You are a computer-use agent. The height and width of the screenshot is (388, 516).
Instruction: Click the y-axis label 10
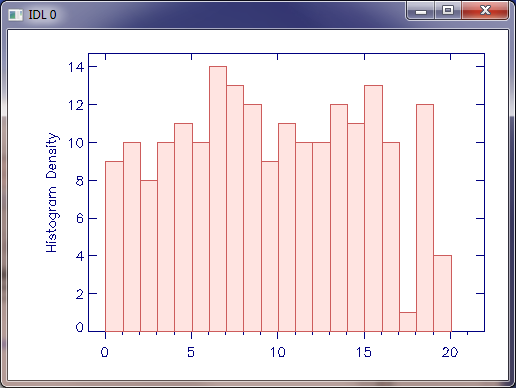(76, 143)
